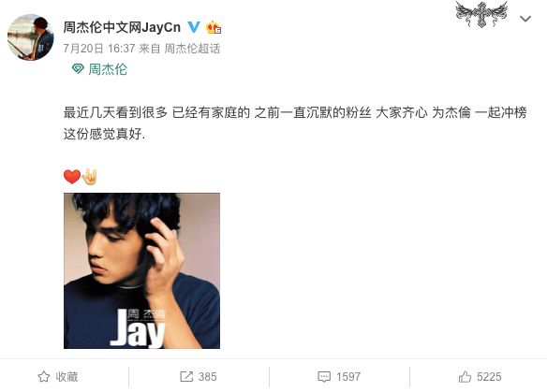Click the thumbs-up like icon
Image resolution: width=547 pixels, height=392 pixels.
[x=465, y=377]
